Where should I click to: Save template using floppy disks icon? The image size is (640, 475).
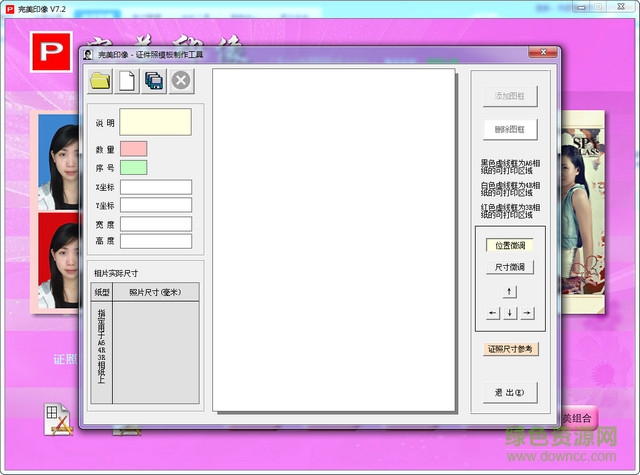pyautogui.click(x=154, y=81)
